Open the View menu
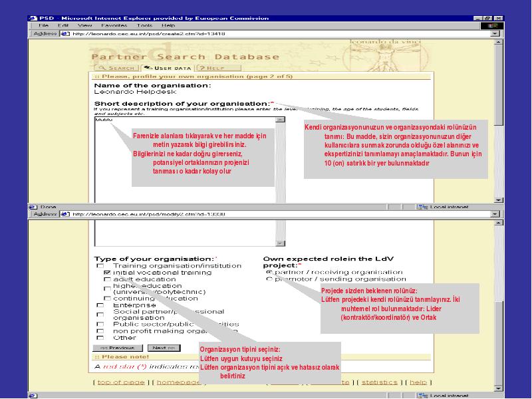This screenshot has width=532, height=399. [x=84, y=25]
